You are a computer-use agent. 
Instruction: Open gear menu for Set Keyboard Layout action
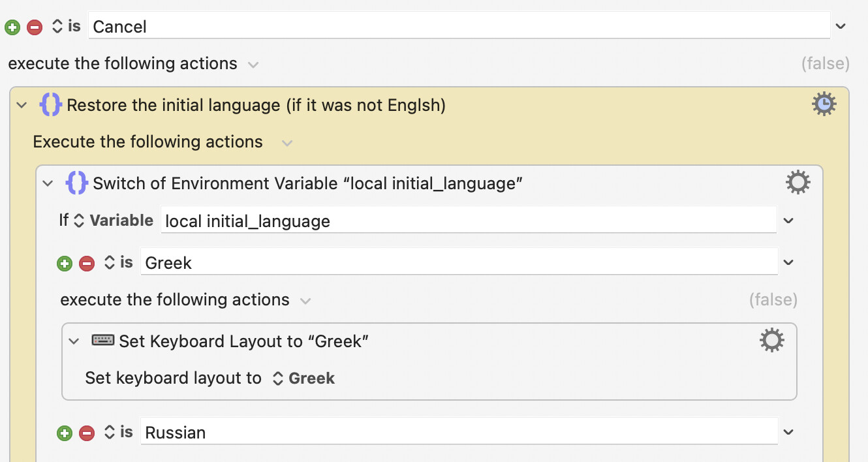[x=771, y=341]
